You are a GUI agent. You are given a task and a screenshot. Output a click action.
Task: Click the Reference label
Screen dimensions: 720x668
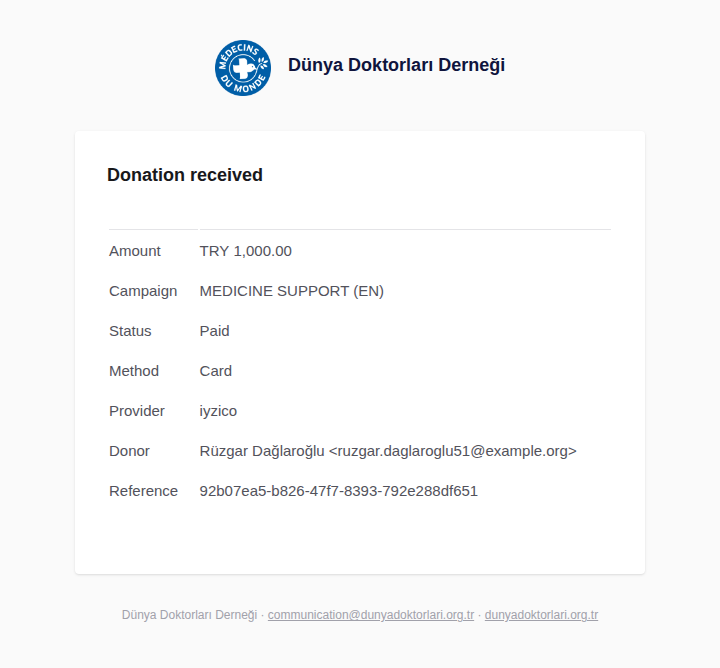click(x=143, y=491)
